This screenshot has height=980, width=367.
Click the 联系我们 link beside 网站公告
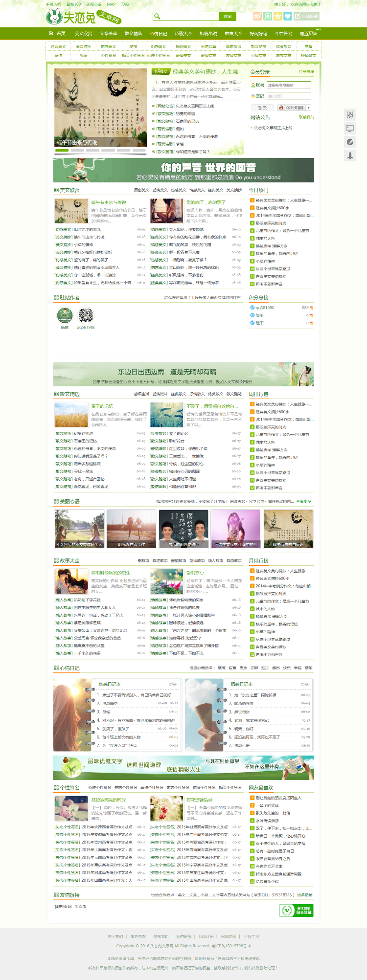pos(306,117)
